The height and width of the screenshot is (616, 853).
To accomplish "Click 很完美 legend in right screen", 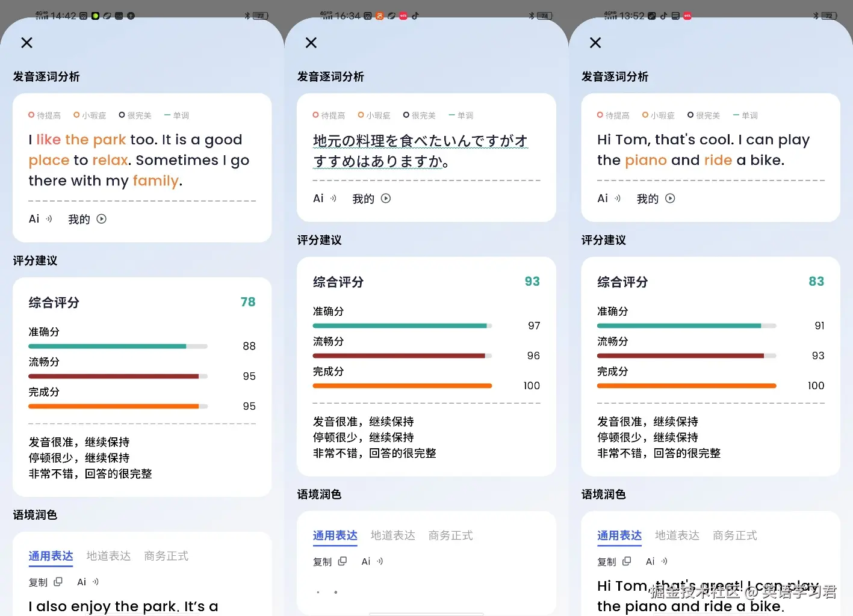I will [704, 115].
